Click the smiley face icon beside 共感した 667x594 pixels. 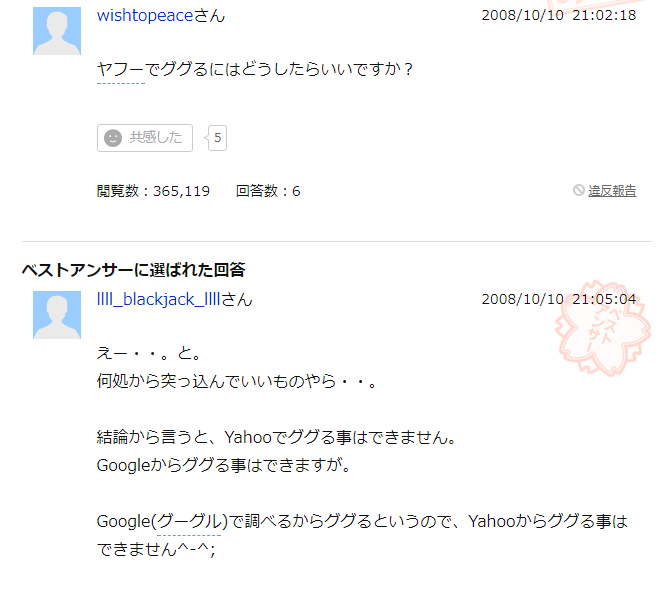tap(113, 138)
